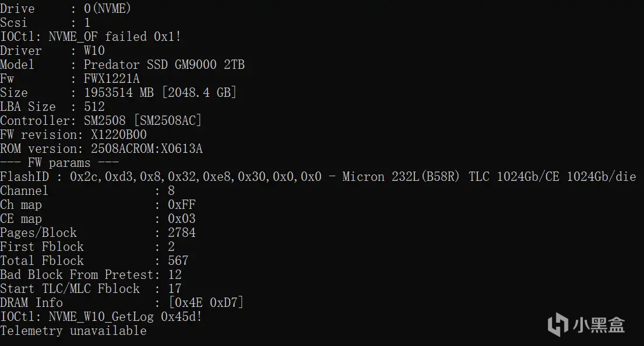
Task: Click the Predator SSD GM9000 2TB model text
Action: pyautogui.click(x=164, y=64)
